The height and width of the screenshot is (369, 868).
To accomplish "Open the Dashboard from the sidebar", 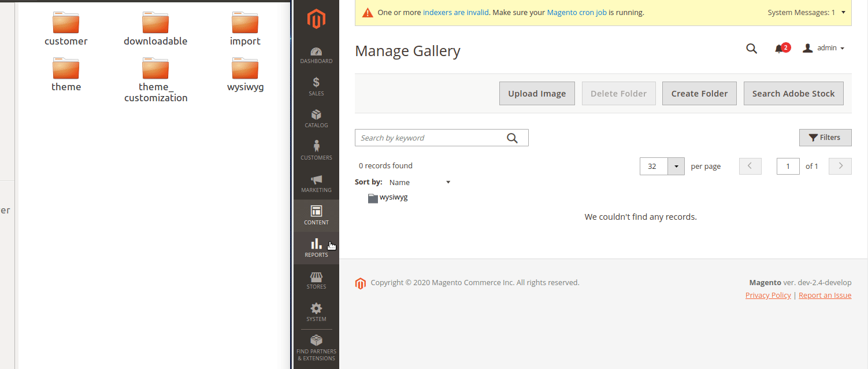I will 316,55.
